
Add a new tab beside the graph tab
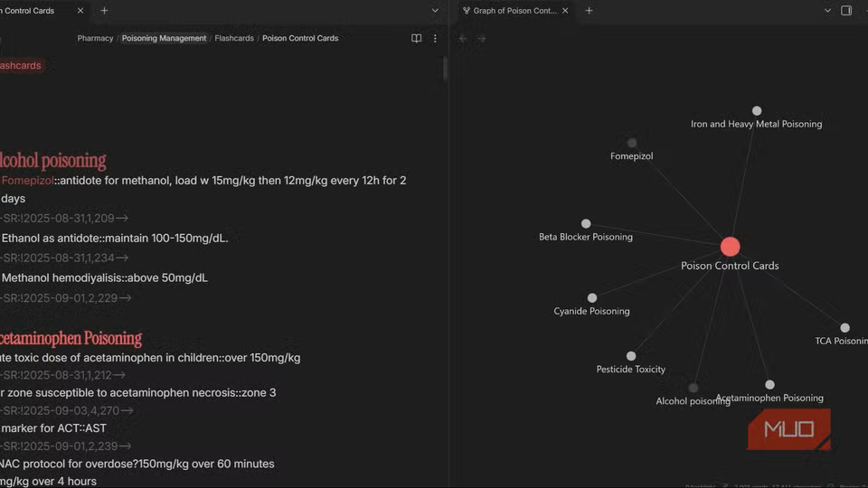coord(589,11)
